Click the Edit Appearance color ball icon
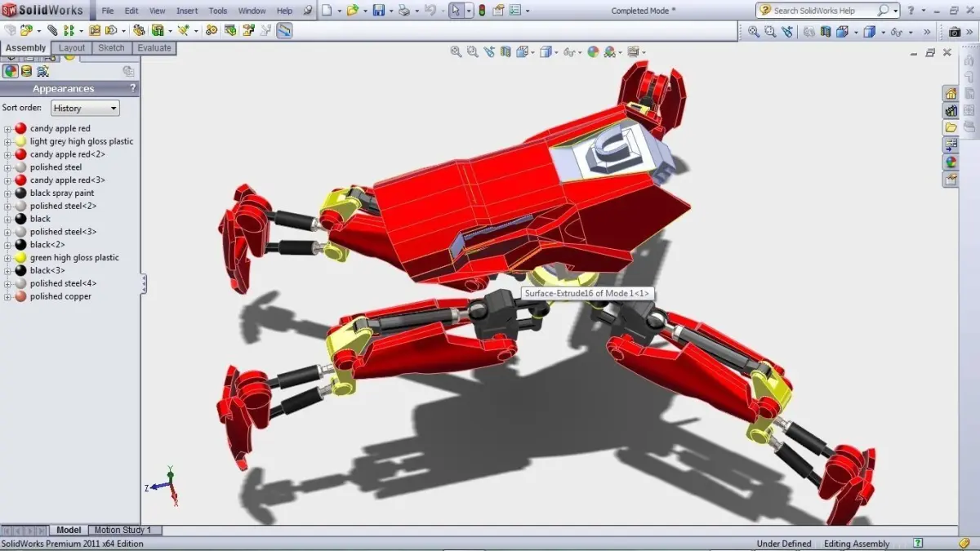Image resolution: width=980 pixels, height=551 pixels. click(593, 51)
